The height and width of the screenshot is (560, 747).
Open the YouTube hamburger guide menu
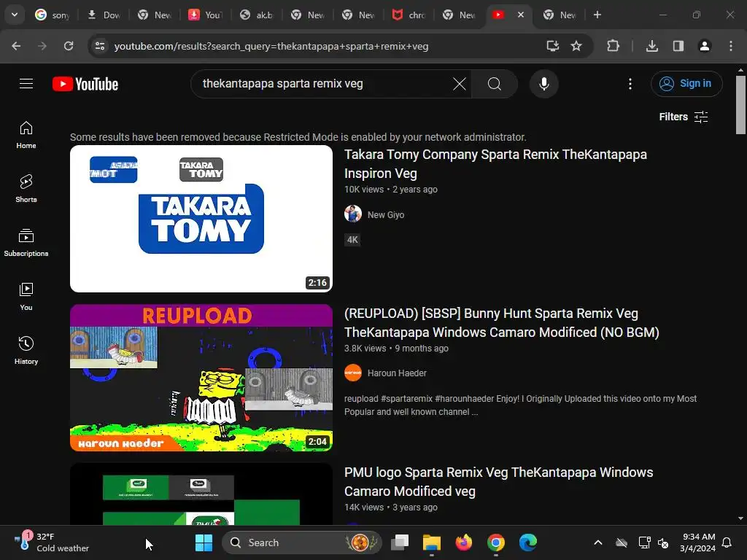pos(26,84)
